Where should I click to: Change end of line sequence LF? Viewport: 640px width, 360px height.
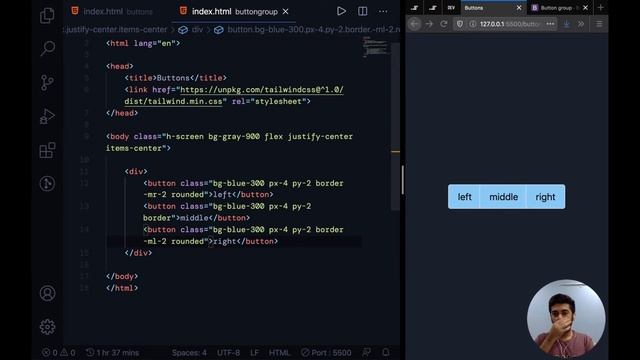[254, 353]
